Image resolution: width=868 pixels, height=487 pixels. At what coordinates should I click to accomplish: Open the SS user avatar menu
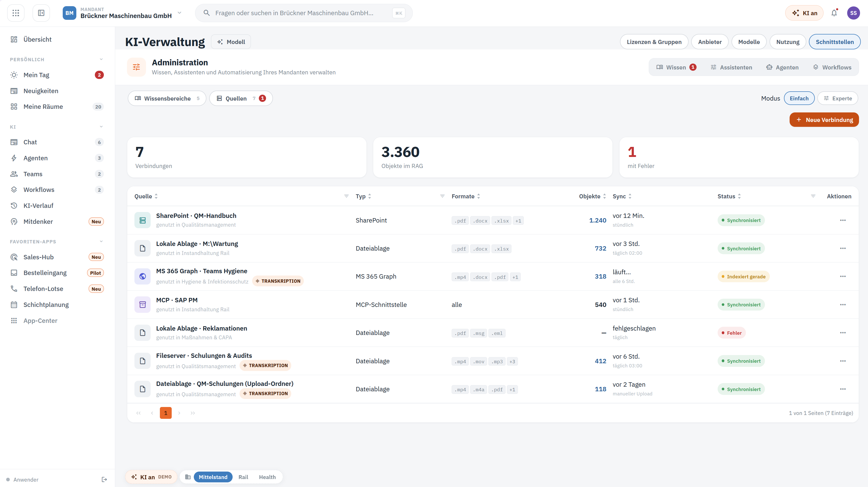click(853, 13)
